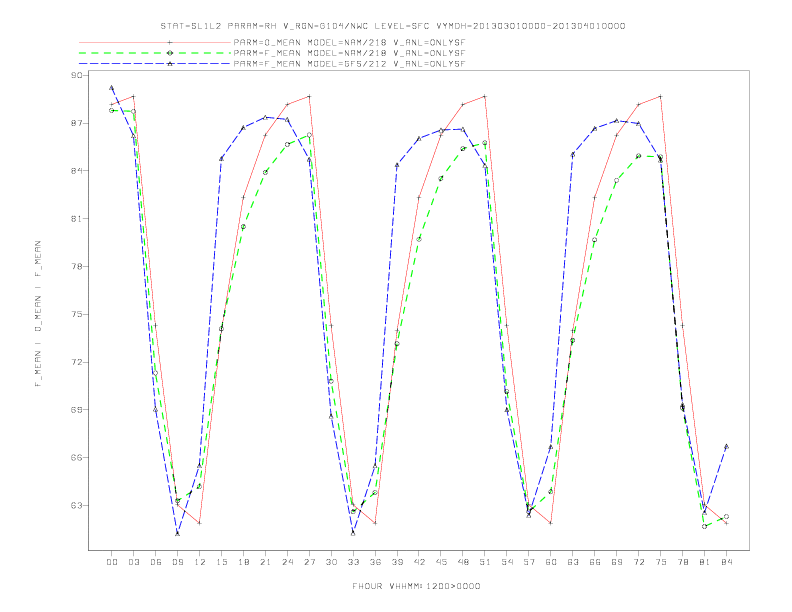
Task: Click x-axis forecast hour label 33
Action: (353, 562)
